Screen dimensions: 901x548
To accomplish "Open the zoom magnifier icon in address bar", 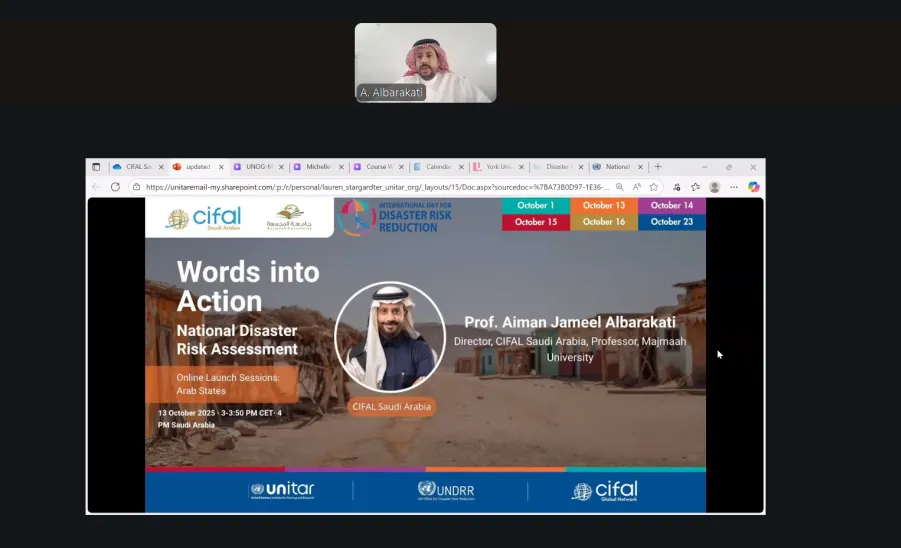I will point(619,187).
